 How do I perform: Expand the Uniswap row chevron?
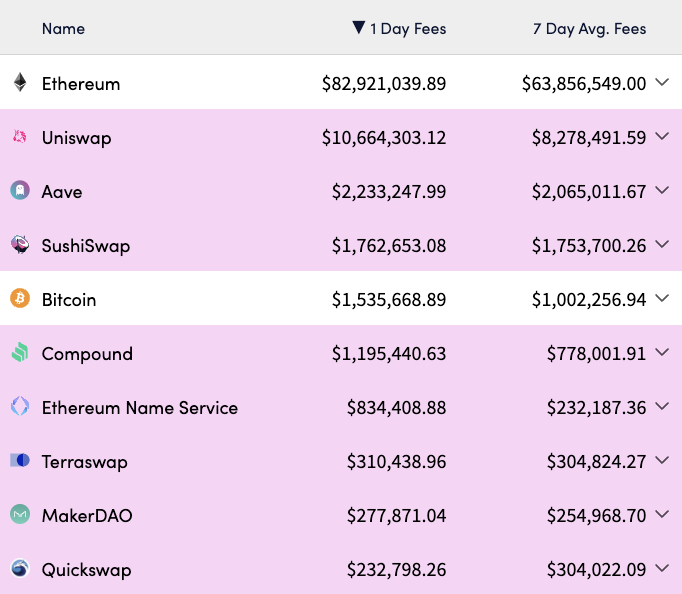pyautogui.click(x=662, y=137)
